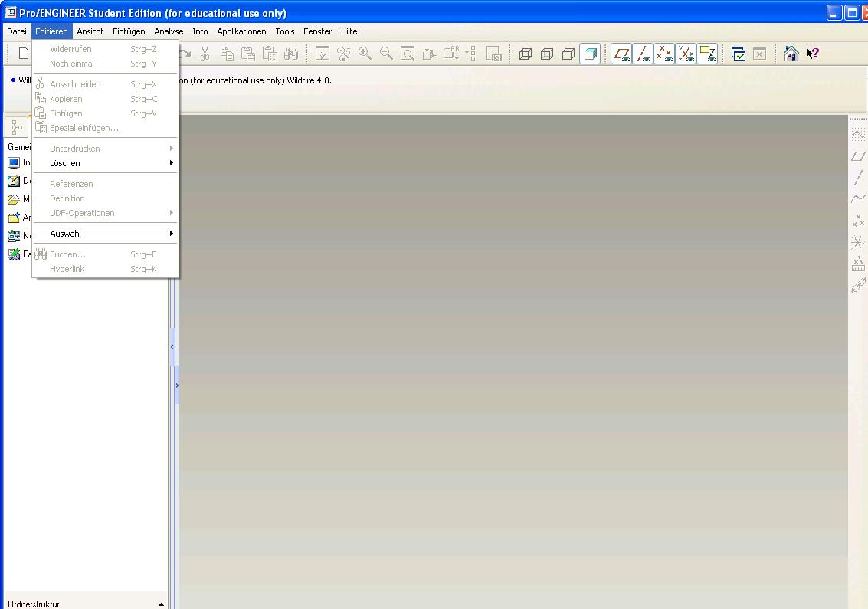The width and height of the screenshot is (868, 609).
Task: Click the Copy toolbar icon
Action: tap(227, 54)
